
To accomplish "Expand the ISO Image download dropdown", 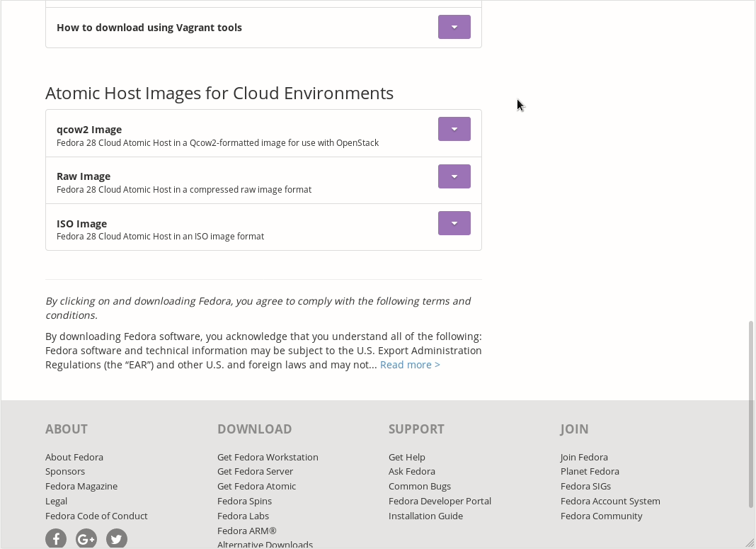I will tap(454, 223).
